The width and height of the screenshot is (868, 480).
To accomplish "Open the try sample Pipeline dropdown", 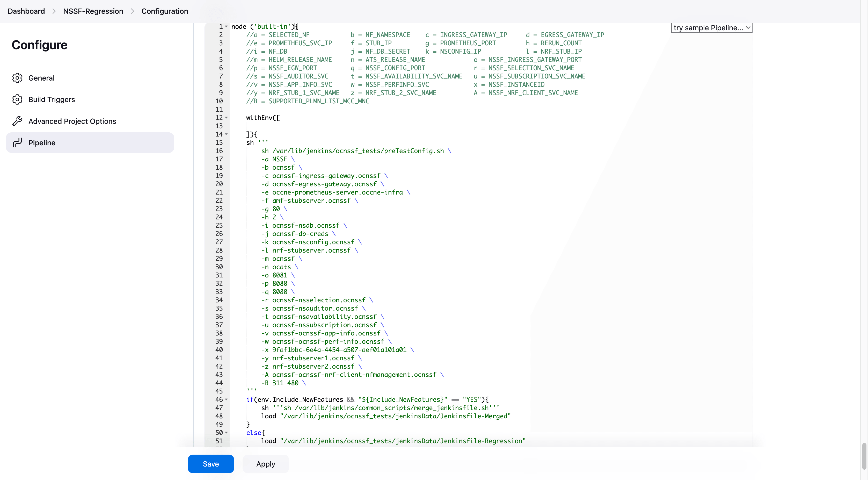I will (x=711, y=28).
